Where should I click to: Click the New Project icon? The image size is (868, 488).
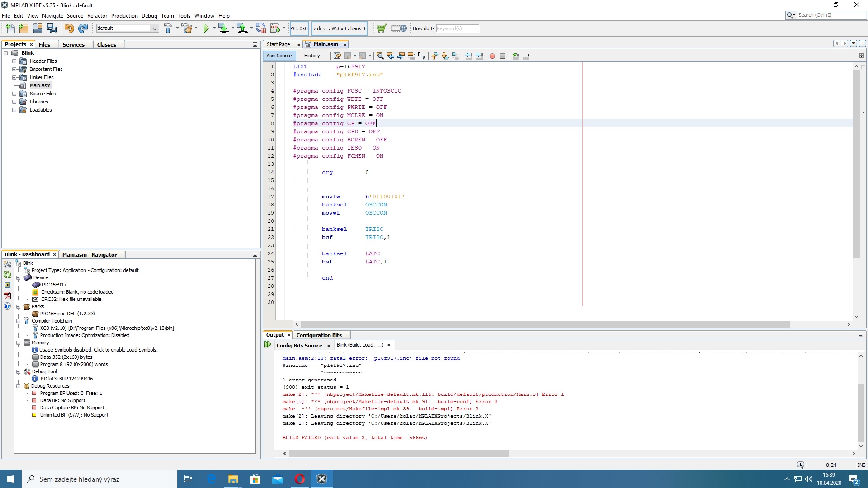tap(24, 28)
